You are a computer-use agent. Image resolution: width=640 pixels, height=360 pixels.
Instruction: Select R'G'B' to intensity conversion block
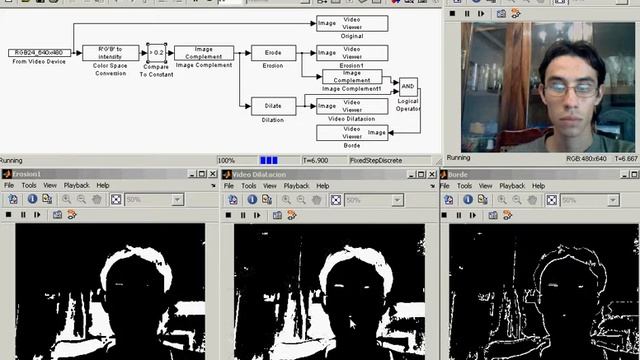coord(111,53)
